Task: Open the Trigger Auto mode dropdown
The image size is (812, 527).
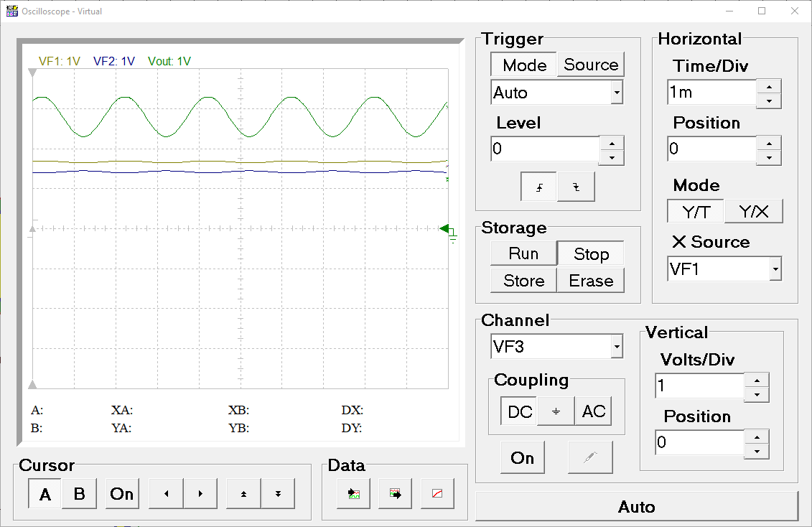Action: 616,93
